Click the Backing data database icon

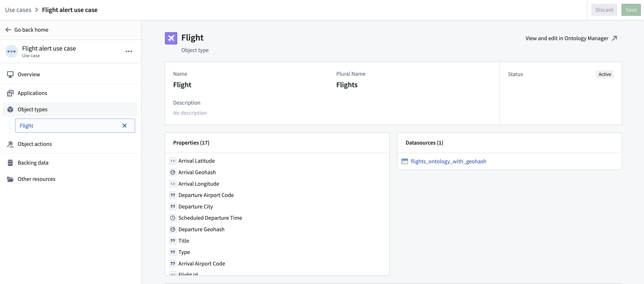click(x=10, y=163)
